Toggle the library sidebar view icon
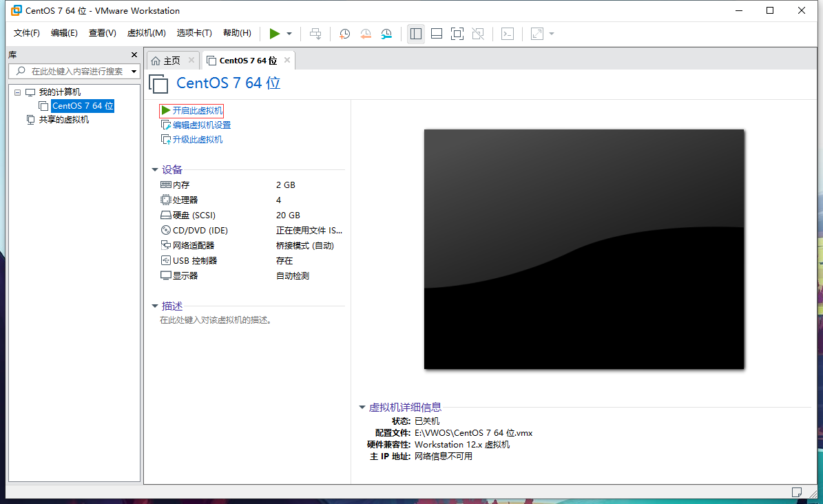 coord(416,34)
